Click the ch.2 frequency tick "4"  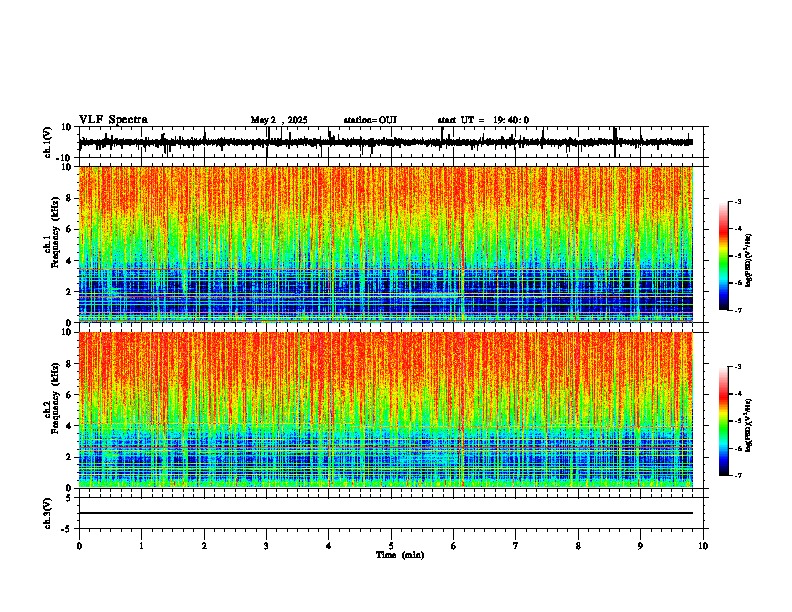69,426
